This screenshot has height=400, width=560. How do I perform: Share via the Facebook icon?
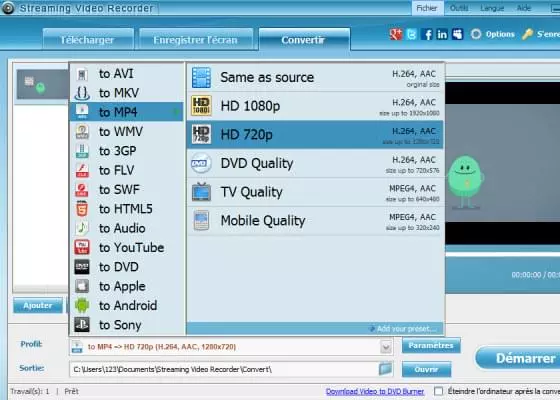point(427,34)
